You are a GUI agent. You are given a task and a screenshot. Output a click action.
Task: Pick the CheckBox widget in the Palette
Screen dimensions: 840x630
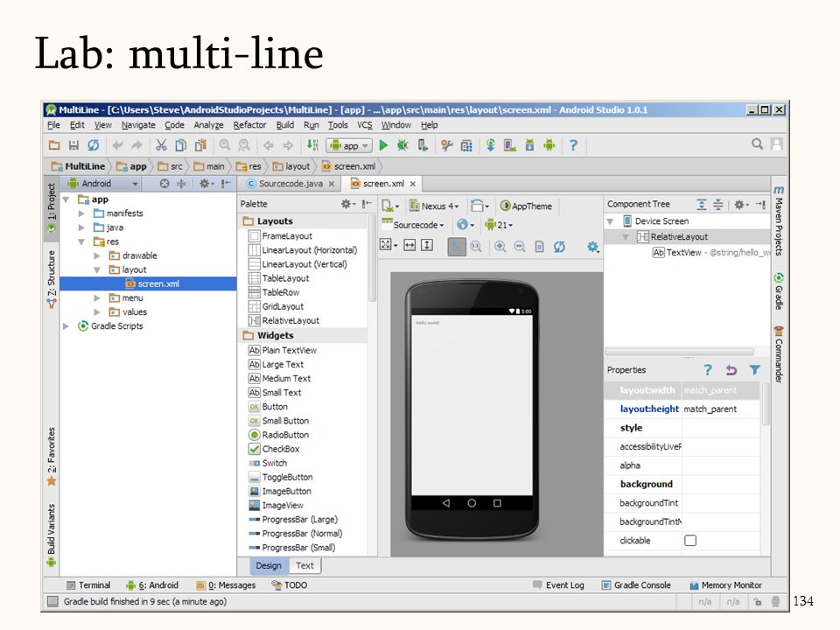click(x=274, y=449)
